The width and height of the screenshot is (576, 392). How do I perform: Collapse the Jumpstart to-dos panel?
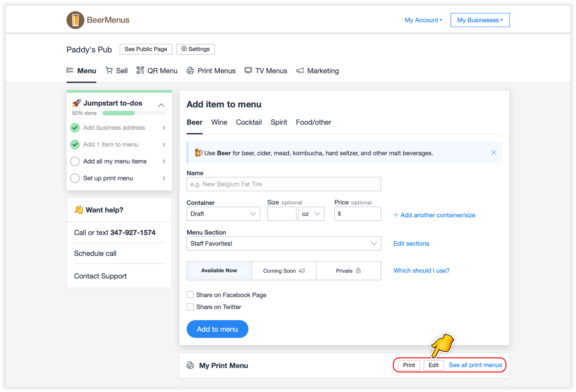(161, 105)
